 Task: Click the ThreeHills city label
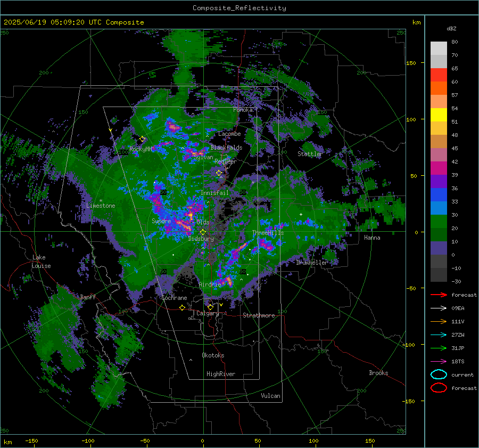268,233
